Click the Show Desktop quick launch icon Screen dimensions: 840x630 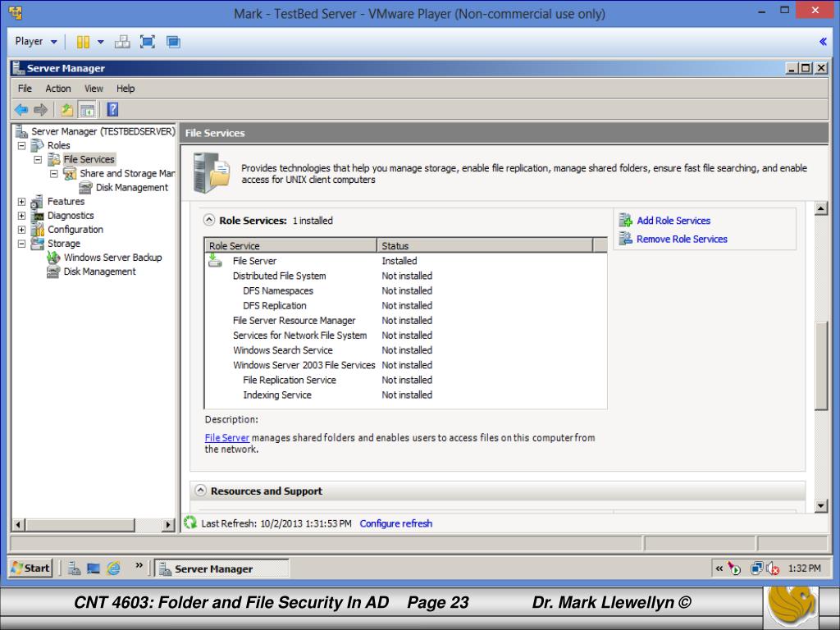click(94, 568)
